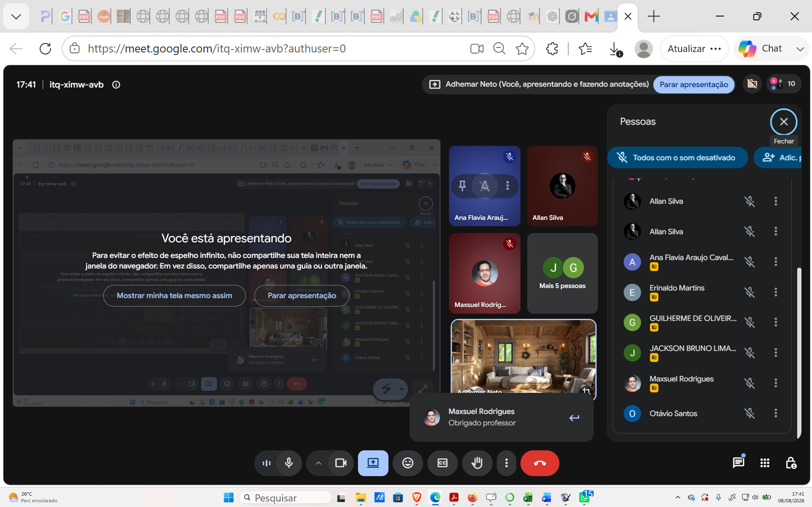The width and height of the screenshot is (812, 507).
Task: Click the crossed-out icon beside the people count
Action: pyautogui.click(x=752, y=84)
